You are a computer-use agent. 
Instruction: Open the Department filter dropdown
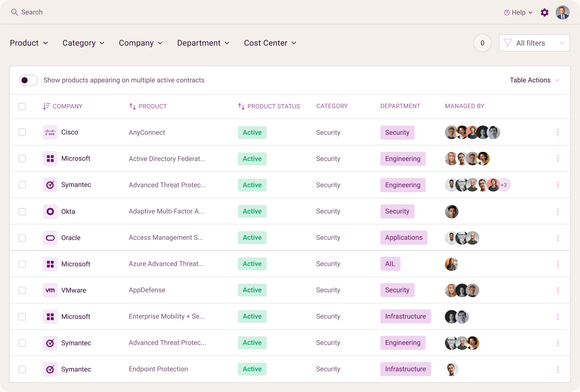(203, 43)
